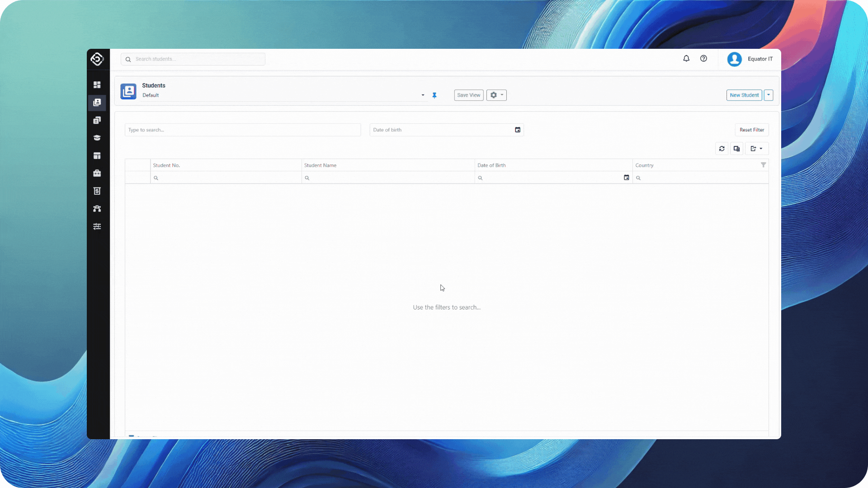
Task: Open the dashboard grid icon in sidebar
Action: [x=97, y=85]
